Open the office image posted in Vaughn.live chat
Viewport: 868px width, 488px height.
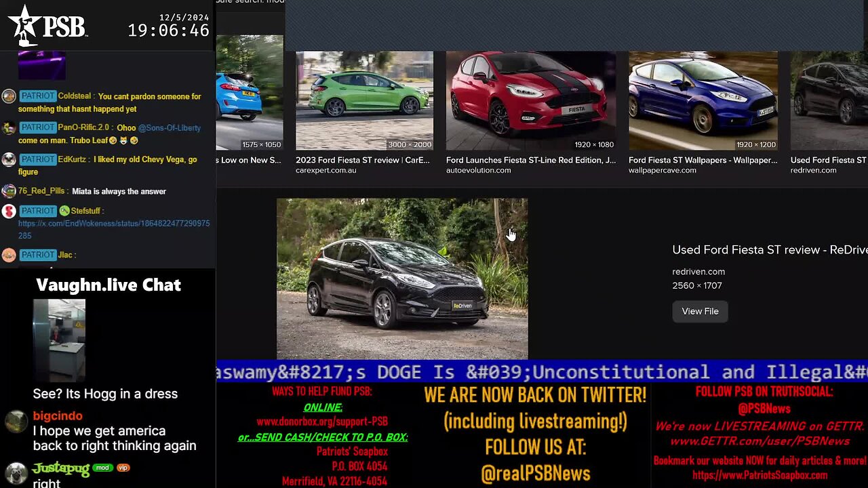[59, 340]
